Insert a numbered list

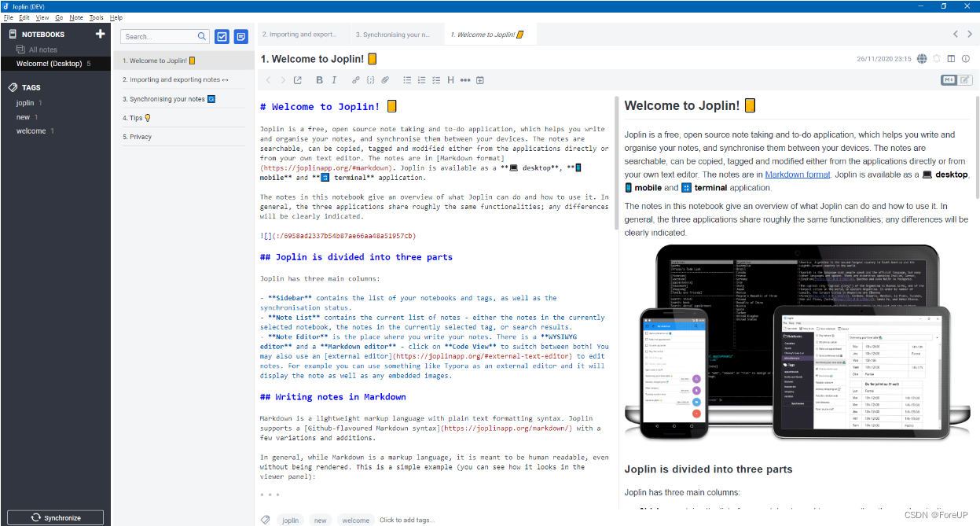coord(422,80)
